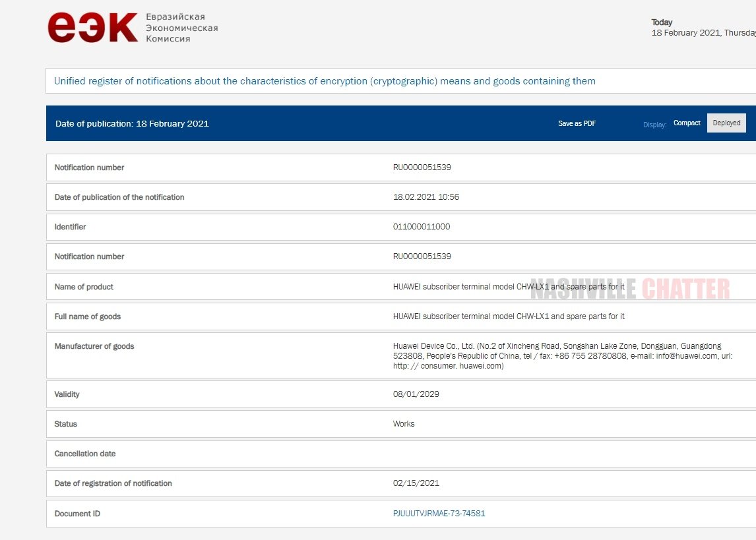The image size is (756, 540).
Task: Switch display to Deployed view
Action: (x=726, y=123)
